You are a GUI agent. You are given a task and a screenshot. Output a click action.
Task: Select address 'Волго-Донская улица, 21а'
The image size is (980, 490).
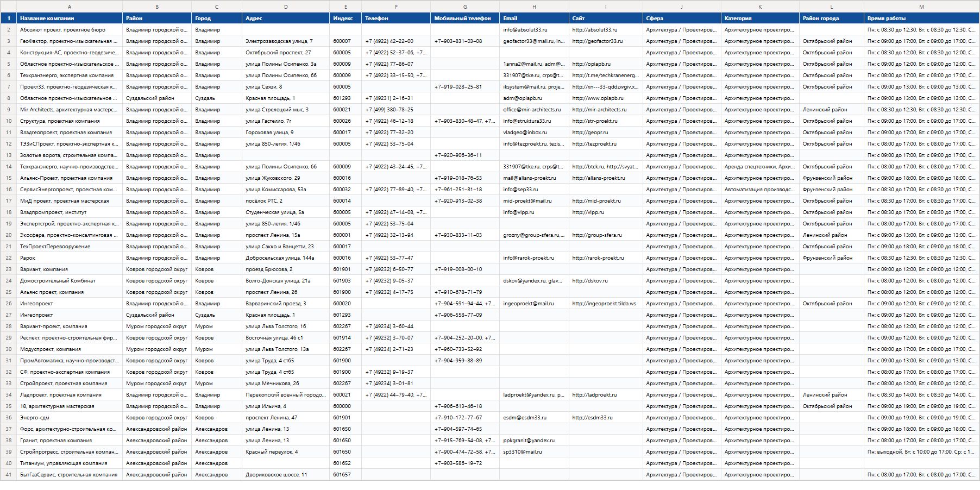pyautogui.click(x=286, y=281)
